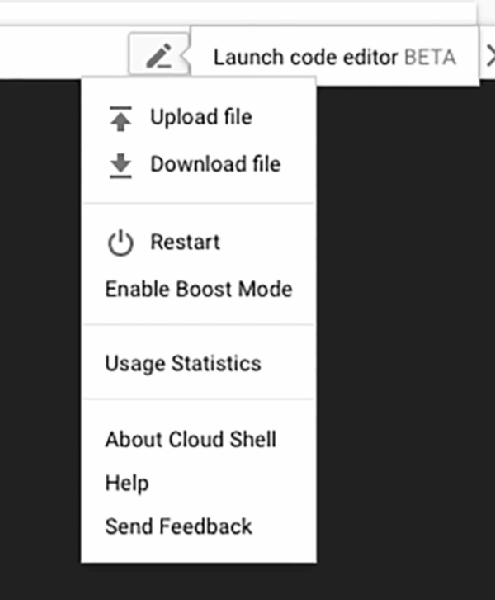The image size is (495, 600).
Task: Click the download arrow icon
Action: pos(120,166)
